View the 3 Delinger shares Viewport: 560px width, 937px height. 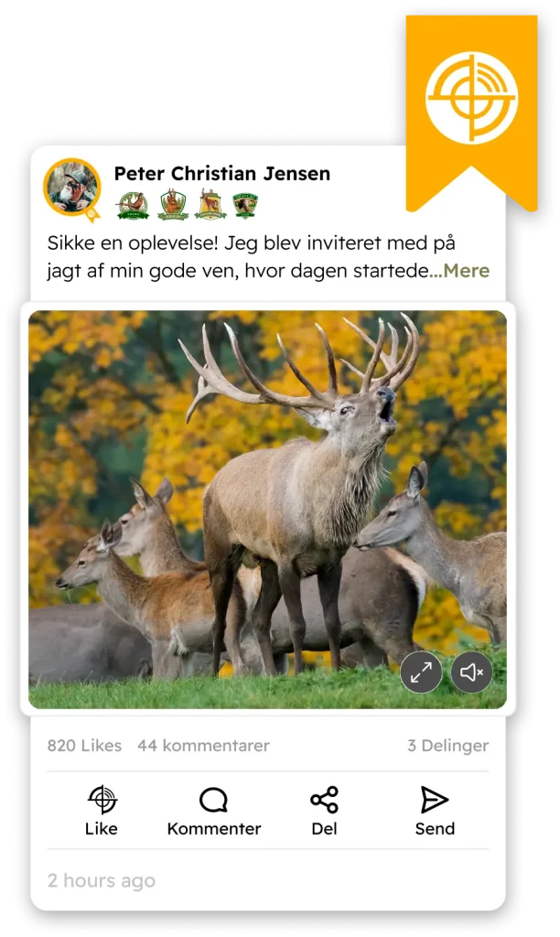448,745
